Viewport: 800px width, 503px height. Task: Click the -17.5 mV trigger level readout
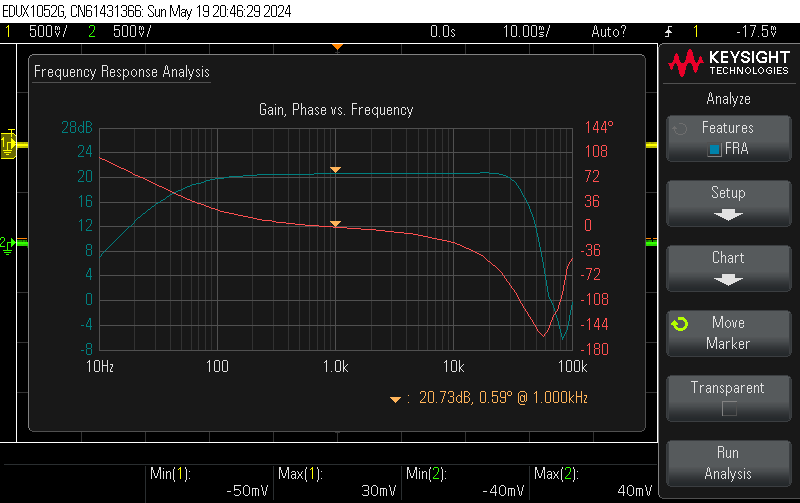(756, 32)
